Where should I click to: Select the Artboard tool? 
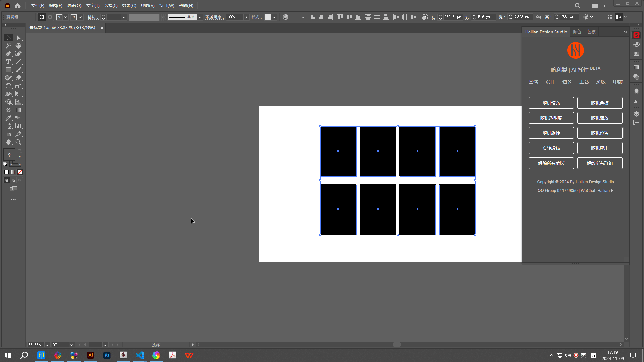click(8, 134)
